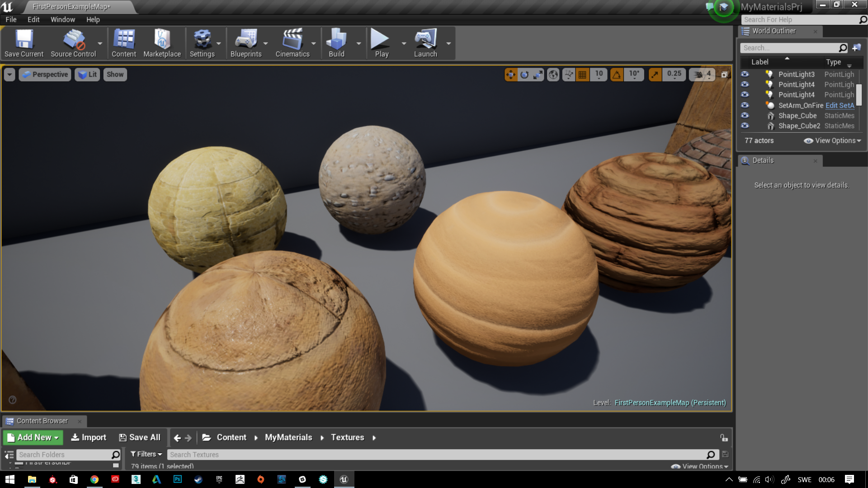Open the Blueprints toolbar menu
The image size is (868, 488).
coord(245,43)
